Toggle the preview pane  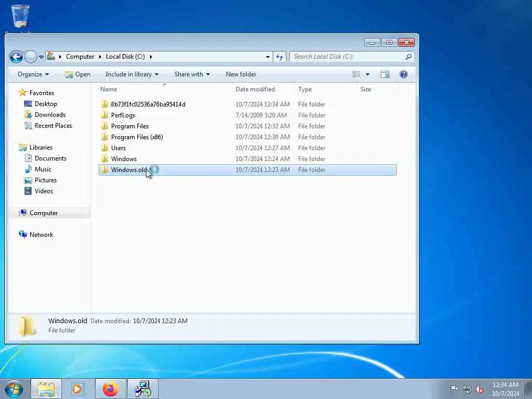385,74
